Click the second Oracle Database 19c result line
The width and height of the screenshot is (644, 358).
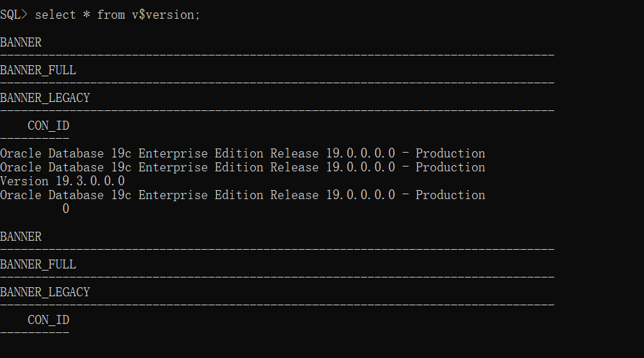[x=243, y=167]
